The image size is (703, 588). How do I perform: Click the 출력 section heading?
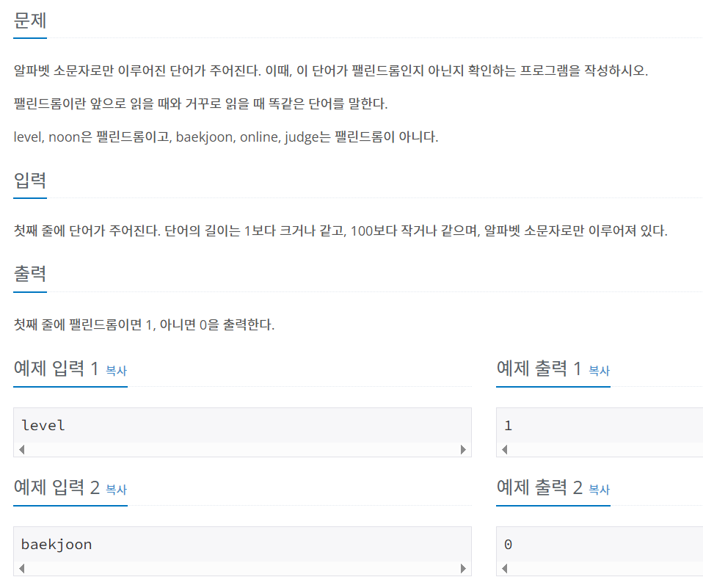click(30, 274)
